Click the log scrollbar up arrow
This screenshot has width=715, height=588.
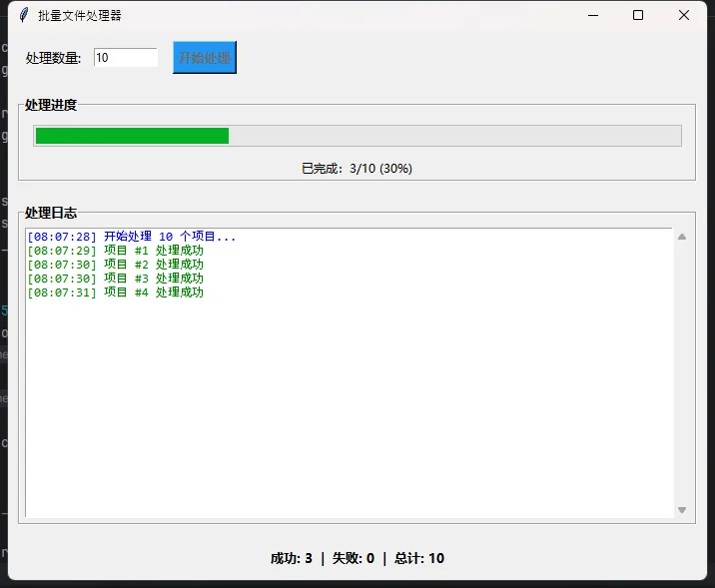(682, 237)
